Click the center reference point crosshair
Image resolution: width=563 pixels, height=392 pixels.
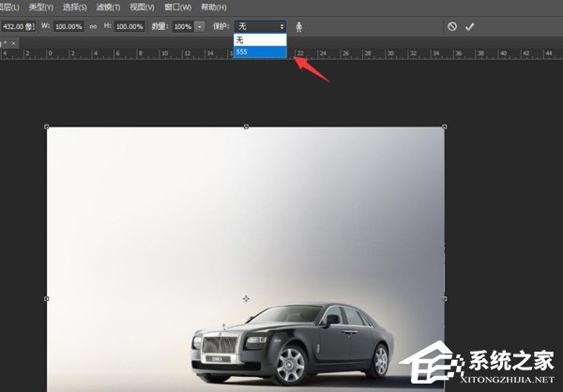(247, 298)
